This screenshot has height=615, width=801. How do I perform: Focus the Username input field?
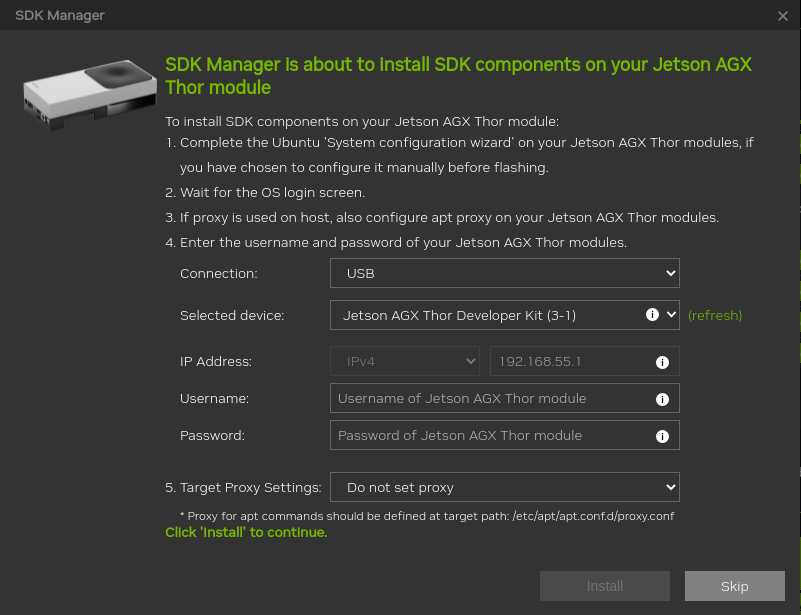(x=490, y=399)
